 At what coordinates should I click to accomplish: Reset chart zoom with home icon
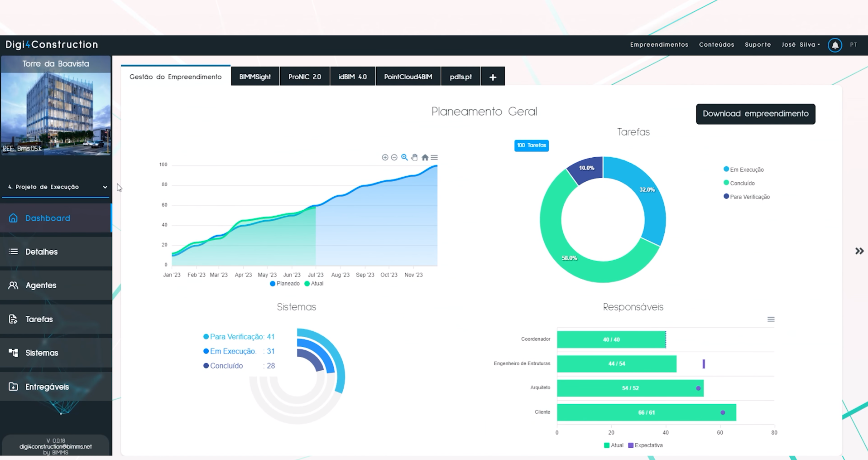pyautogui.click(x=425, y=157)
